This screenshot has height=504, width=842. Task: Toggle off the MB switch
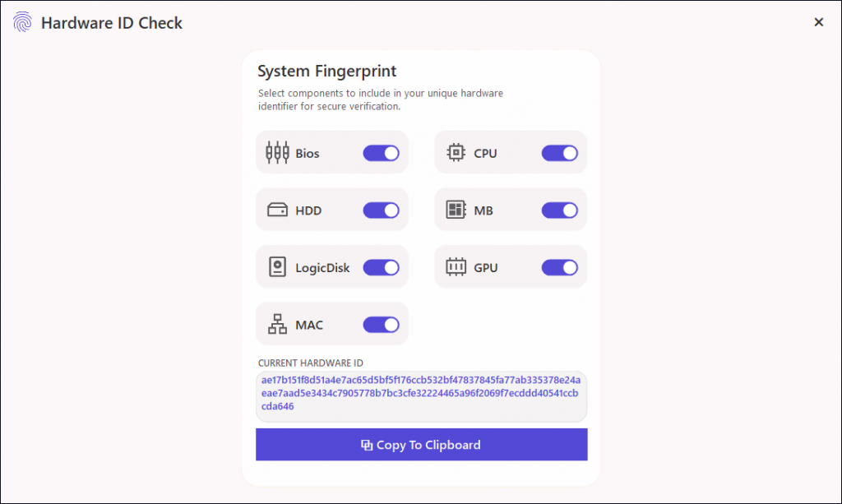coord(560,210)
